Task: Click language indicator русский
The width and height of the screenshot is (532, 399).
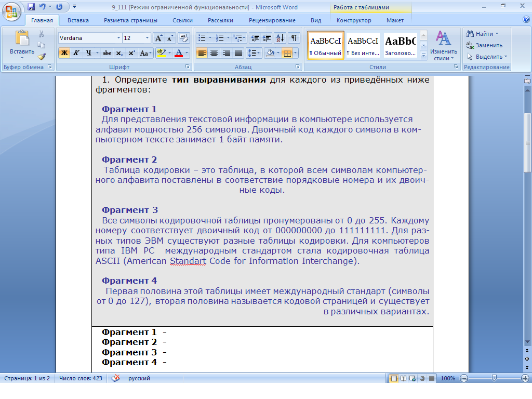Action: (x=139, y=378)
